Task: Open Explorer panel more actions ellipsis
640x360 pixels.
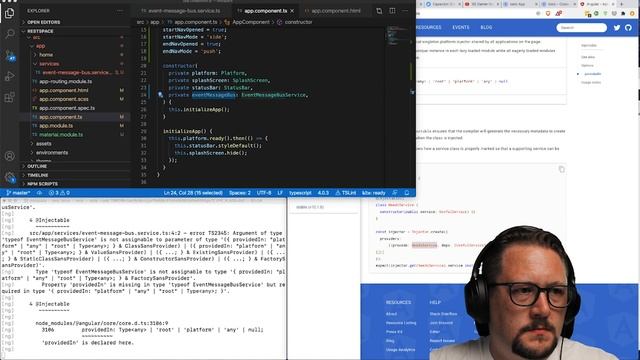Action: (x=120, y=11)
